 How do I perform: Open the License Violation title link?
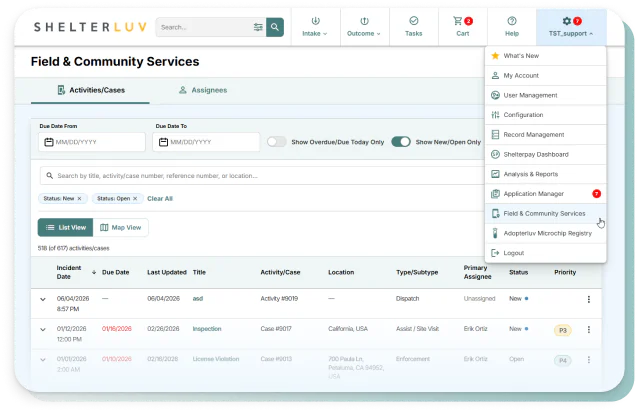point(216,359)
